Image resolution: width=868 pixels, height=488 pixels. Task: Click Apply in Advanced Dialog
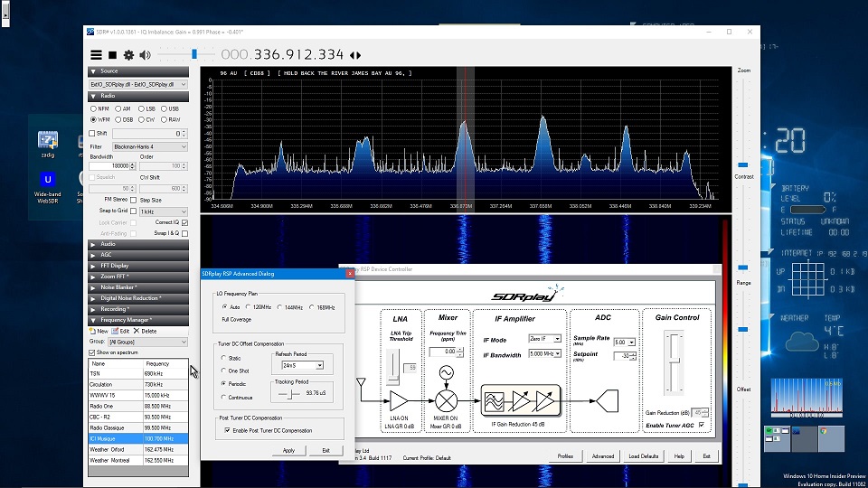tap(288, 450)
